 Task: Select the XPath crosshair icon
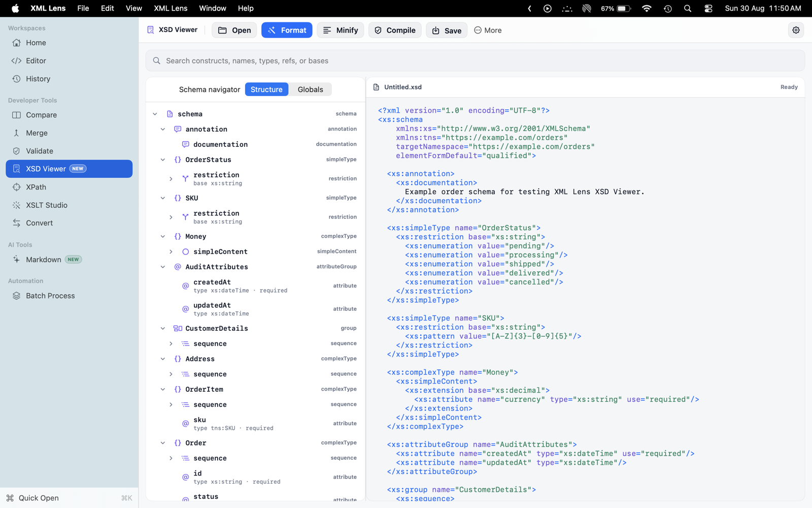(17, 187)
